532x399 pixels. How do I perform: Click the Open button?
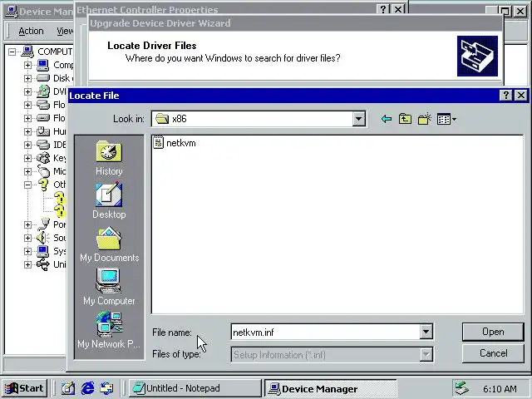(x=493, y=332)
